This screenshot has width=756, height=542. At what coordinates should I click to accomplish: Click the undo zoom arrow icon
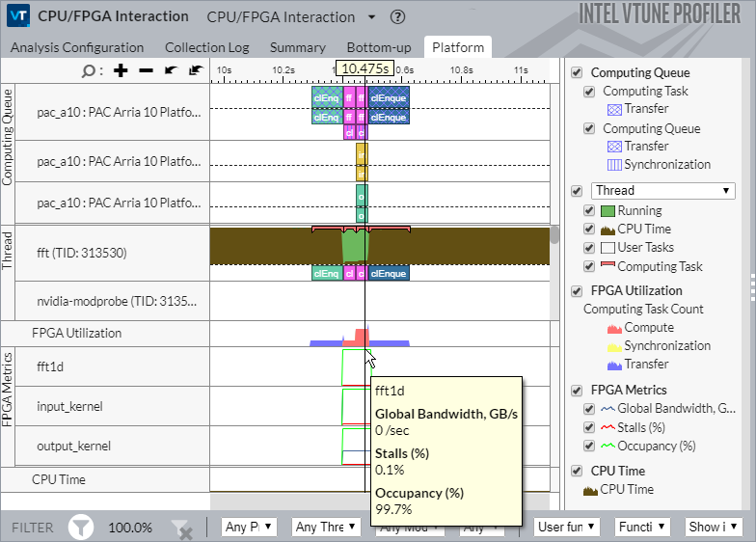pos(171,70)
